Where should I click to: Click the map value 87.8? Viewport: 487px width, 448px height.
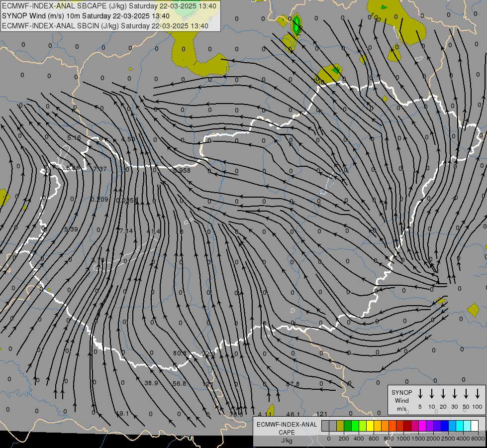point(292,384)
